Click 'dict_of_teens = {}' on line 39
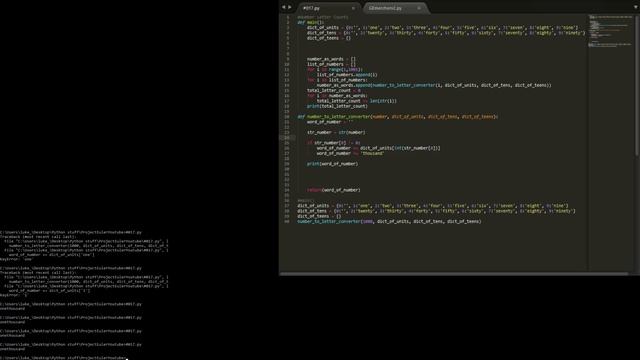Image resolution: width=640 pixels, height=360 pixels. (x=319, y=216)
